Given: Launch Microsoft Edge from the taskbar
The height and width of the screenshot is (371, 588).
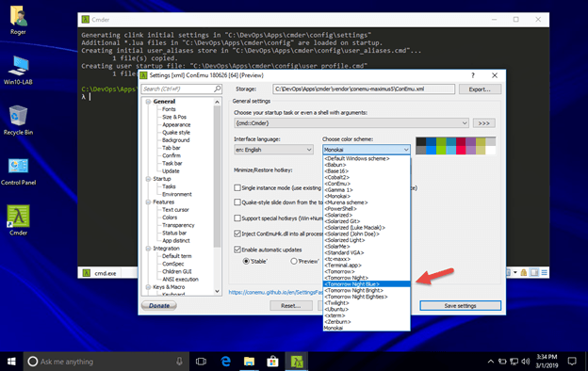Looking at the screenshot, I should pyautogui.click(x=225, y=362).
